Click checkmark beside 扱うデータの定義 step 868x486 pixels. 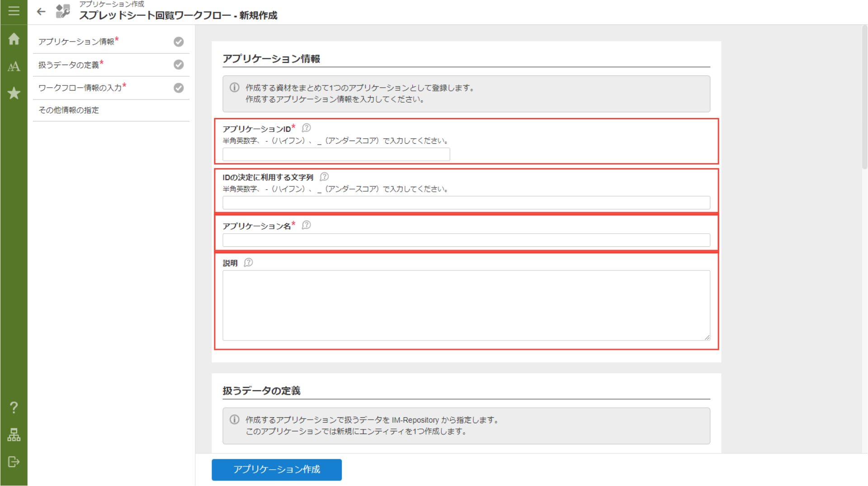coord(179,65)
